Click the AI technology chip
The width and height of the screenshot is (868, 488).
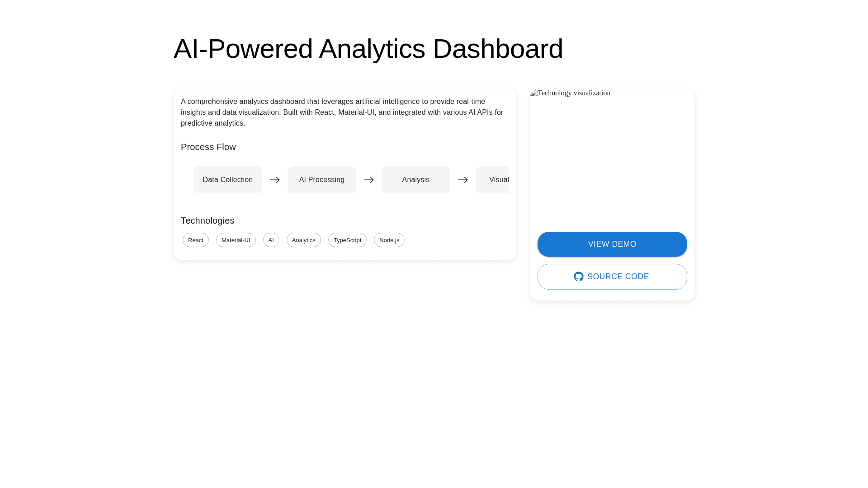click(271, 240)
